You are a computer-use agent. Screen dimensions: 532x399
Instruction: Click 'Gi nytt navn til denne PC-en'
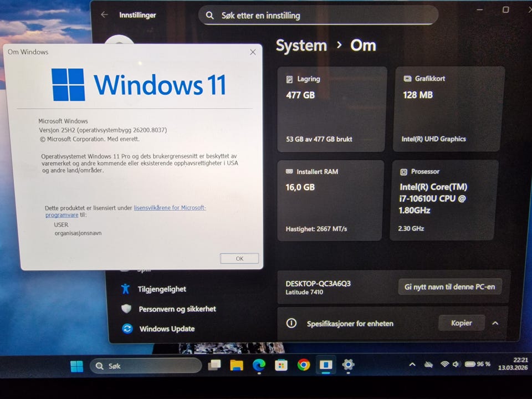449,287
